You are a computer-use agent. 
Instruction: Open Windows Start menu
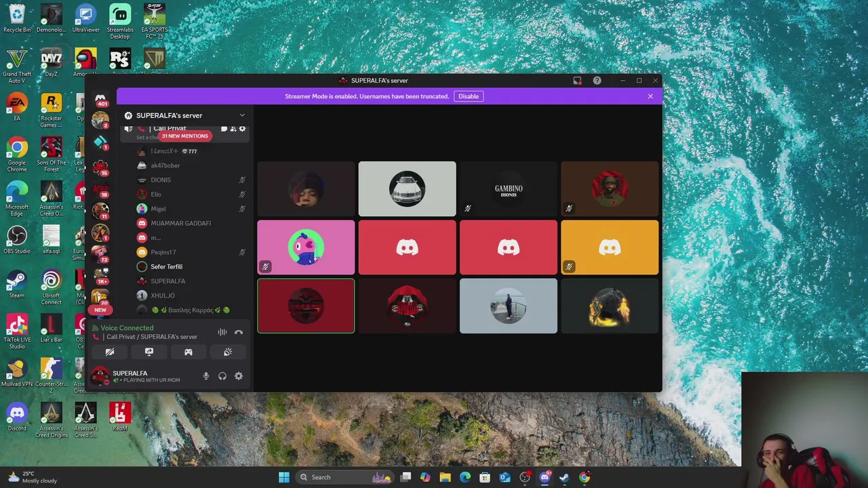(284, 477)
